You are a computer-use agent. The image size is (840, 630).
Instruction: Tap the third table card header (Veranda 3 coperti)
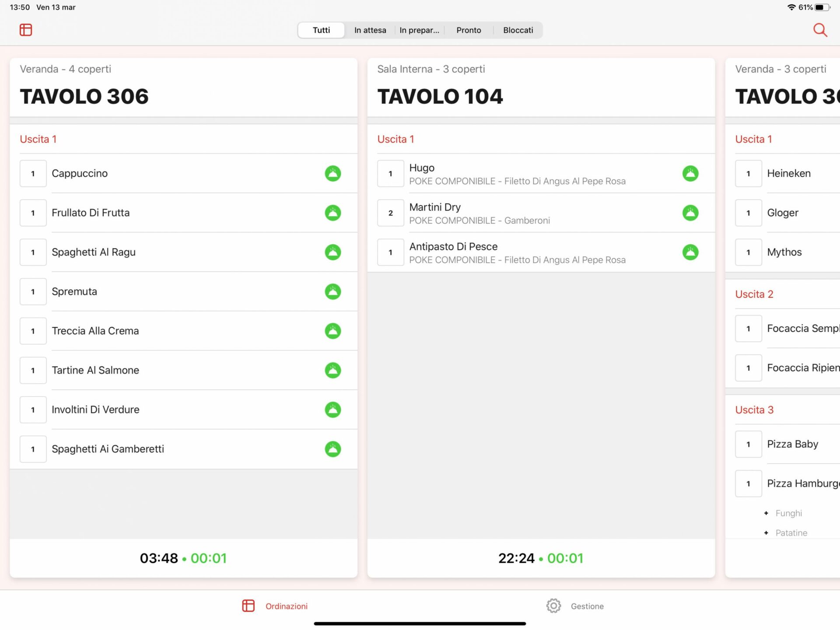pyautogui.click(x=782, y=88)
